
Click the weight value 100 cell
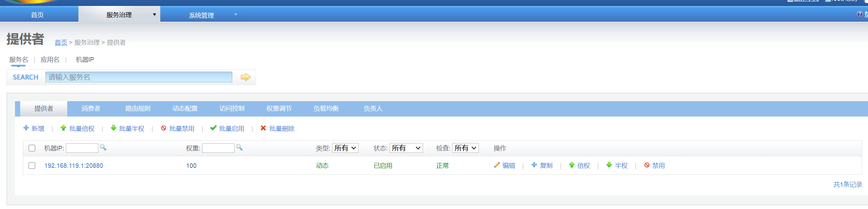click(191, 166)
